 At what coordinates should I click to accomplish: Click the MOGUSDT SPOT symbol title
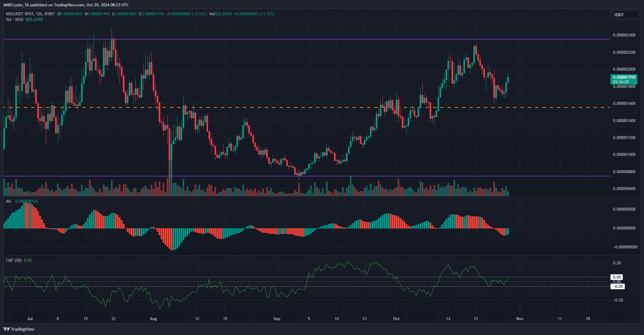point(30,14)
